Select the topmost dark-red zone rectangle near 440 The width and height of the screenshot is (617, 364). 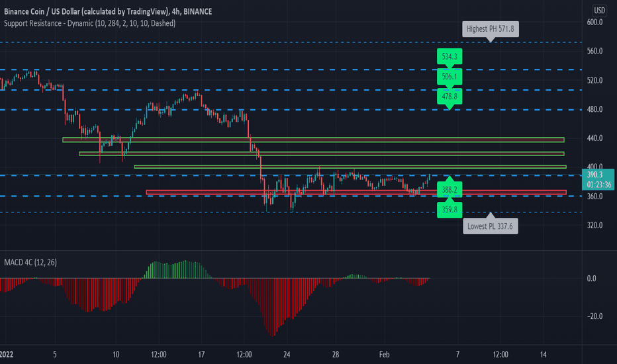314,140
